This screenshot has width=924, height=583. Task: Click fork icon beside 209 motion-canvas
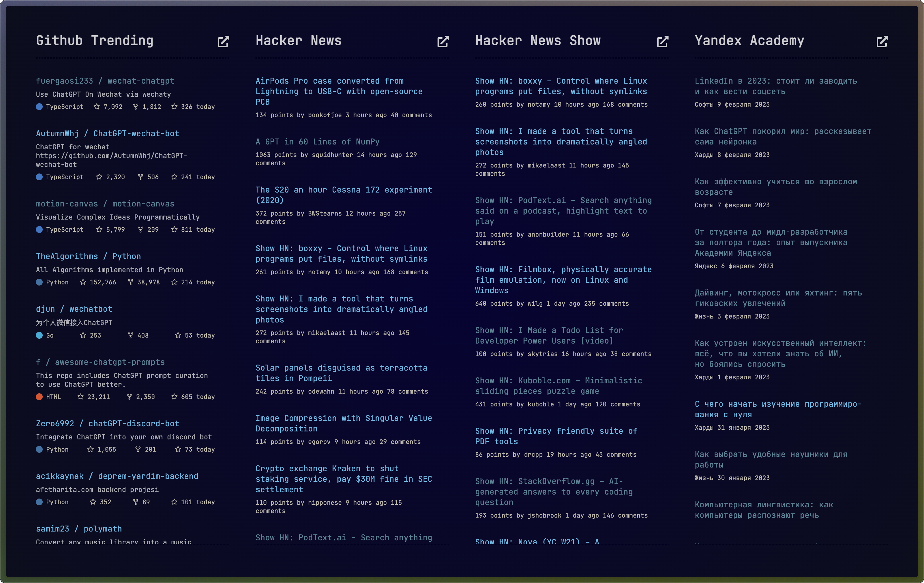141,230
